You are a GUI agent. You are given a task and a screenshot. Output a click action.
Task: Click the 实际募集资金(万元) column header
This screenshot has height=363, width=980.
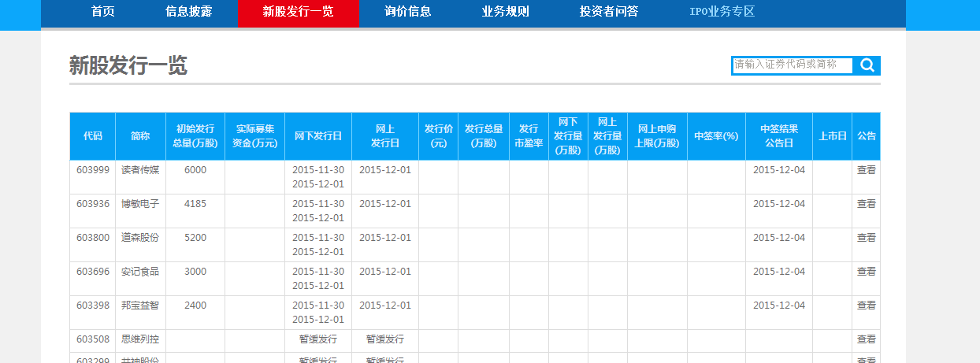pyautogui.click(x=254, y=136)
